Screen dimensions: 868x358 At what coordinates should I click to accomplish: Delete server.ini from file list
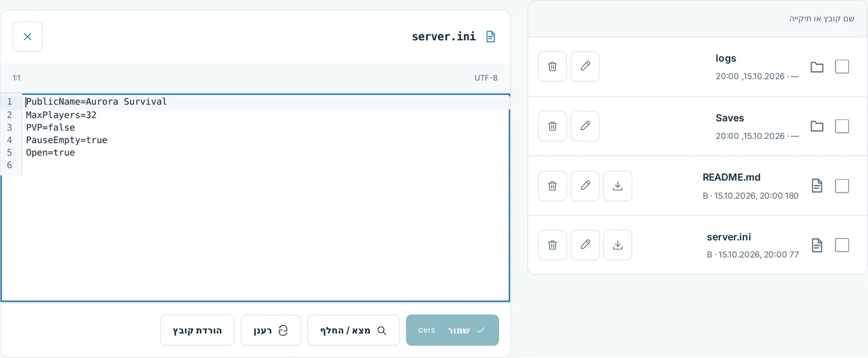click(x=553, y=245)
